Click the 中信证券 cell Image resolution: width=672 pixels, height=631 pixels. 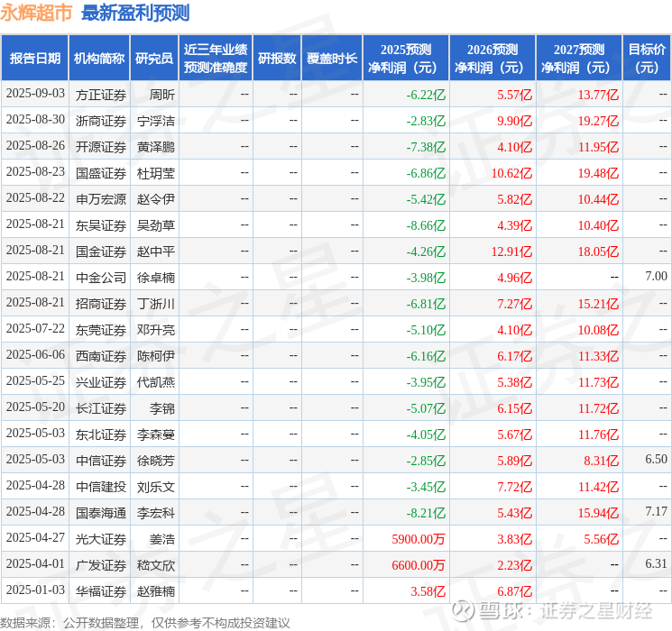101,461
